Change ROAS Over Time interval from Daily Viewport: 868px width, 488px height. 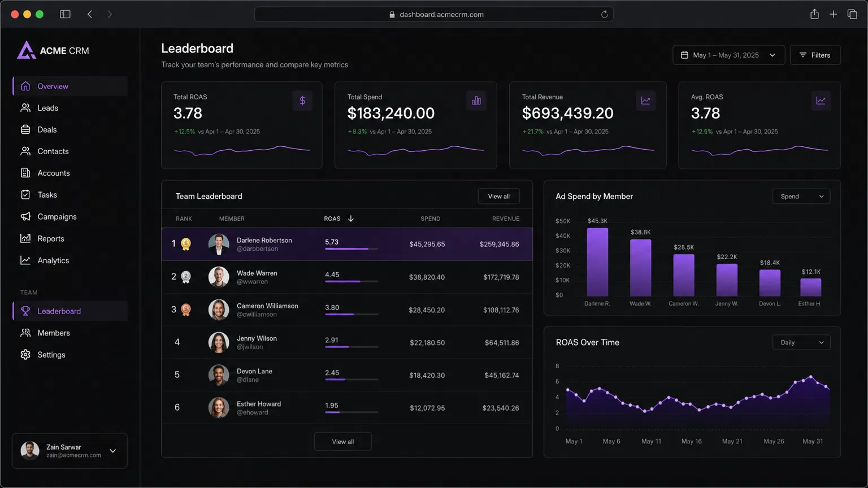801,342
